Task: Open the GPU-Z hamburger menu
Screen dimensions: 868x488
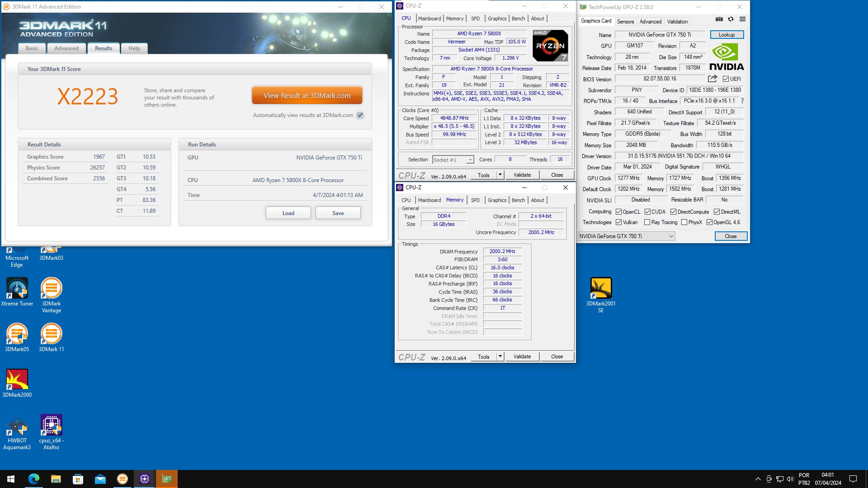Action: 742,19
